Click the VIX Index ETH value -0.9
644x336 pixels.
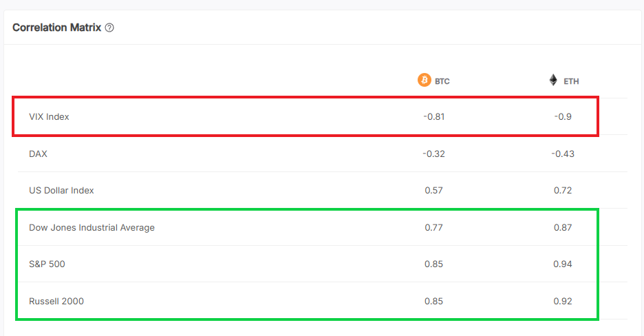coord(562,116)
